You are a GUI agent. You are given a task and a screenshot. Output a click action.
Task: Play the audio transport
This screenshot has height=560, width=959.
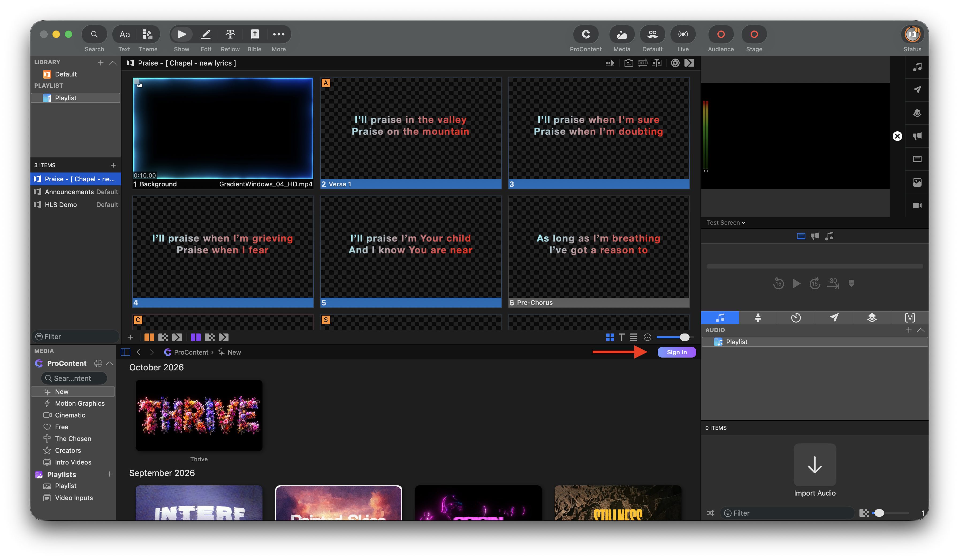797,283
